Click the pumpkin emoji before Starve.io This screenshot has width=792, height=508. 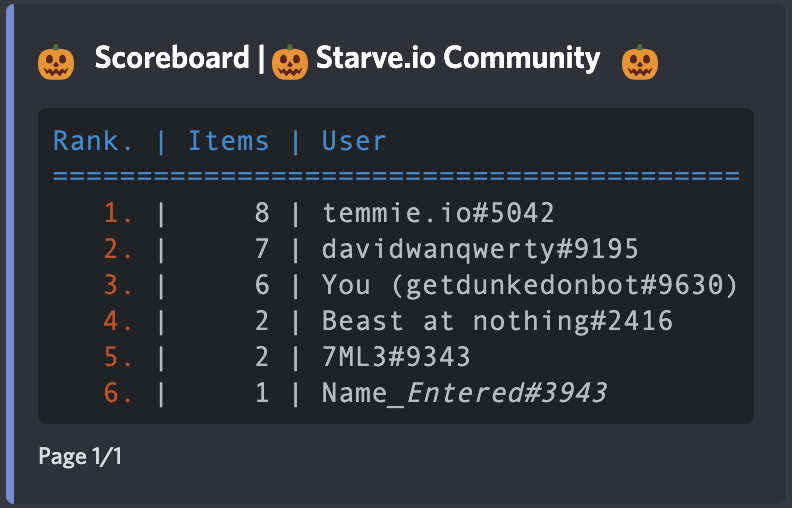click(x=289, y=62)
